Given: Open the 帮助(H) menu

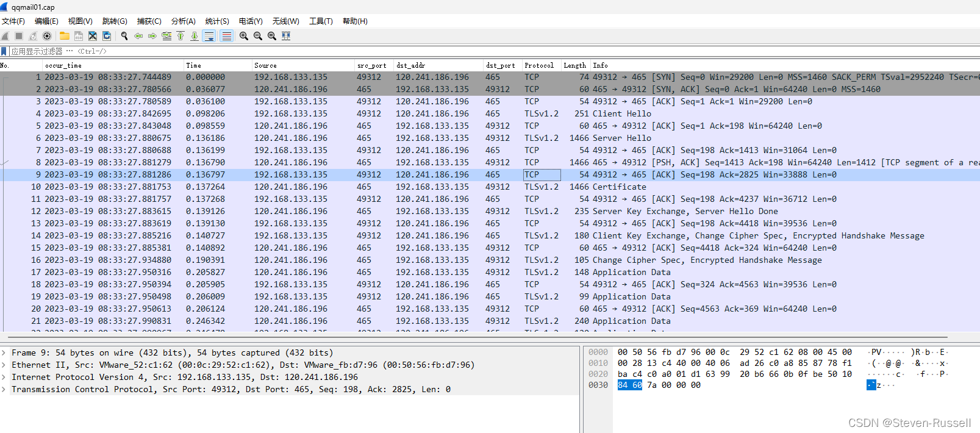Looking at the screenshot, I should (355, 21).
